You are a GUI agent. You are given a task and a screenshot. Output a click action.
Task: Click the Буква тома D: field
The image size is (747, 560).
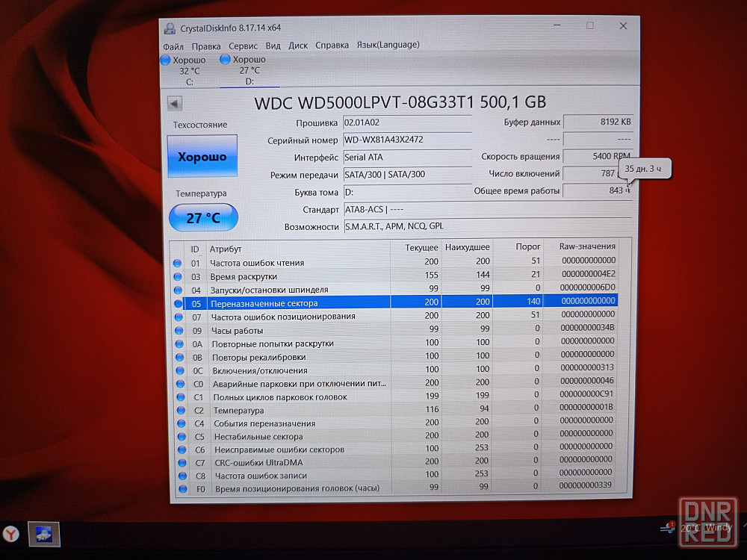click(x=407, y=192)
